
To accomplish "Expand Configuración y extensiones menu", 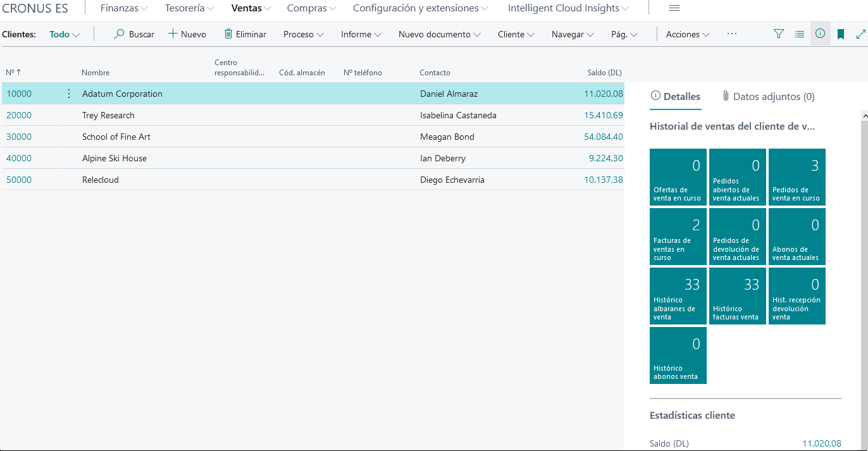I will click(421, 8).
